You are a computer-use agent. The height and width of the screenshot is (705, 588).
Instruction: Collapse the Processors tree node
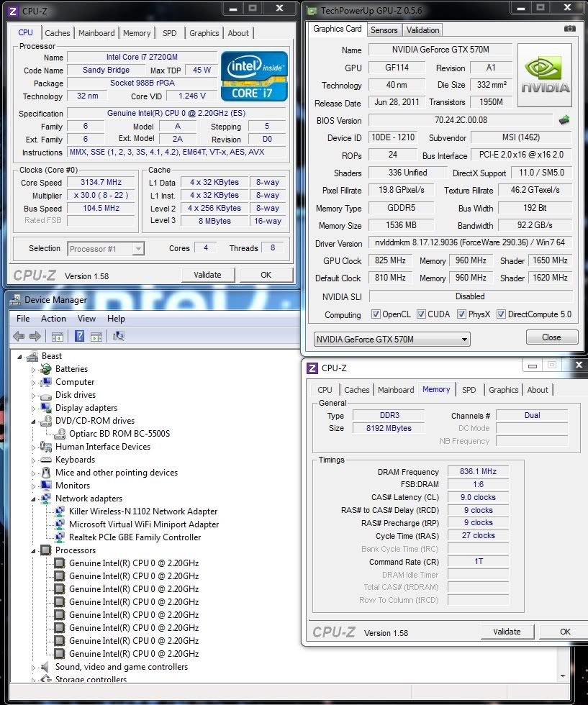tap(33, 550)
